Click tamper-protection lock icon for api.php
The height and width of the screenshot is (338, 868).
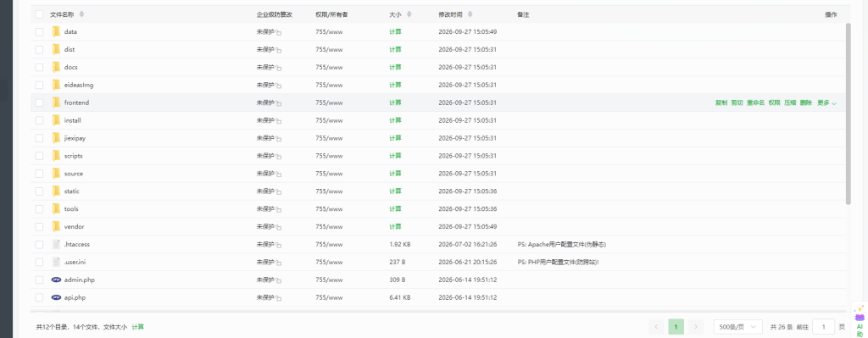(278, 298)
